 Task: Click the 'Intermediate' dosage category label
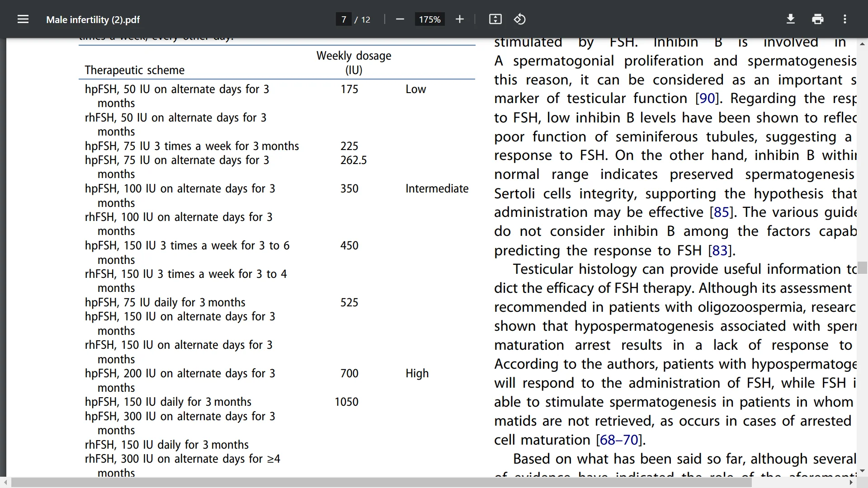437,188
